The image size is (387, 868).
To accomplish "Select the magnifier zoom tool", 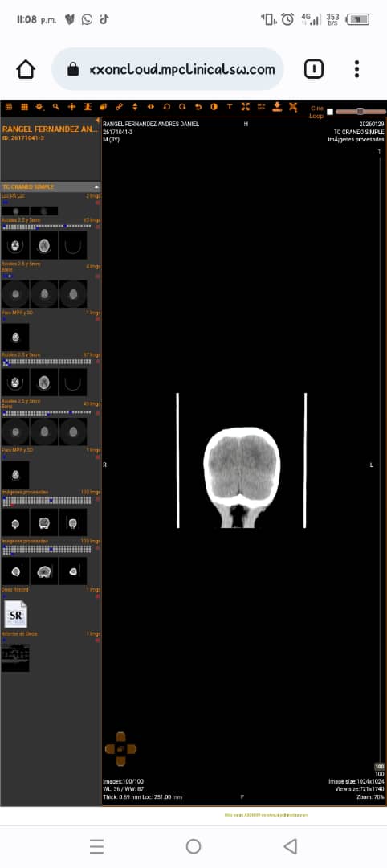I will point(56,107).
